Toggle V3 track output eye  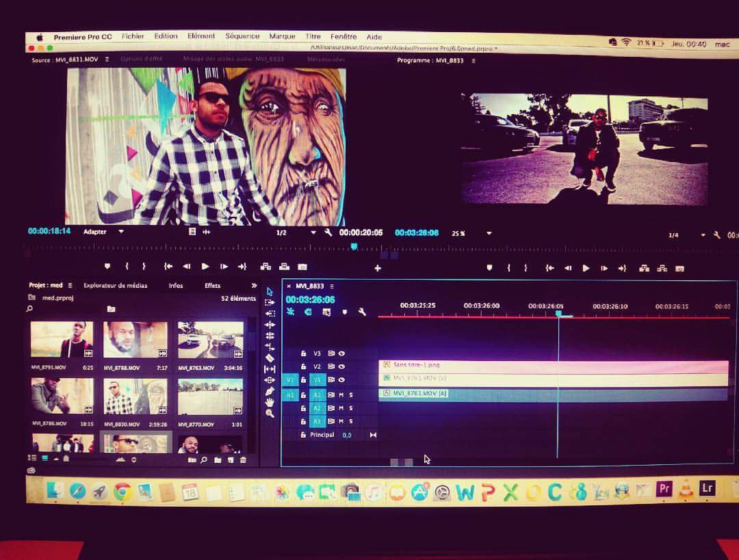[341, 354]
